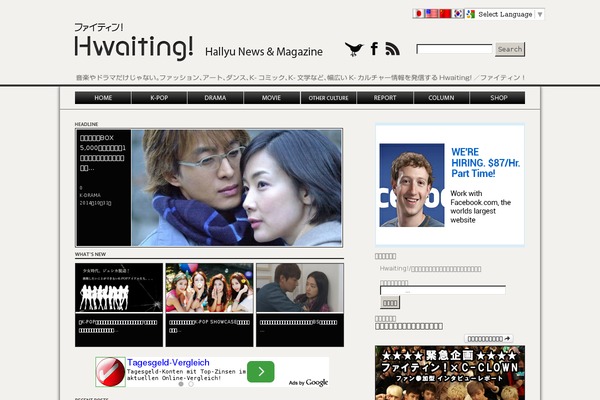Select the second ad pagination dot
This screenshot has height=400, width=600.
(191, 384)
